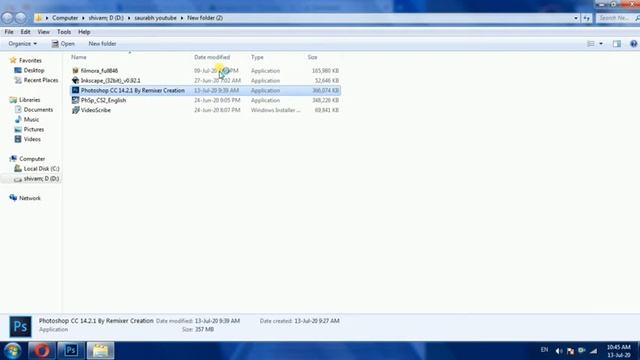Click New folder (2) in the breadcrumb
640x360 pixels.
205,18
